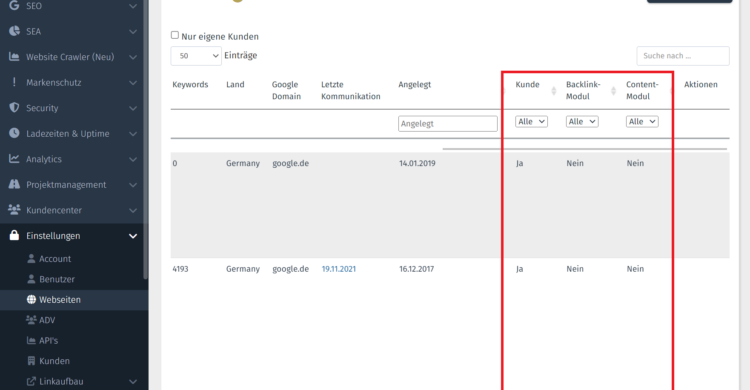Click the Security shield icon

click(14, 108)
